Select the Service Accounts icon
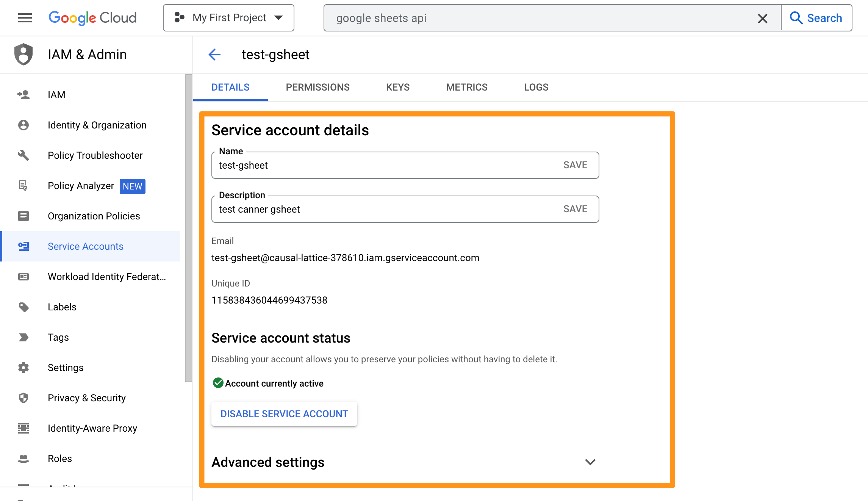Image resolution: width=868 pixels, height=501 pixels. [x=24, y=246]
